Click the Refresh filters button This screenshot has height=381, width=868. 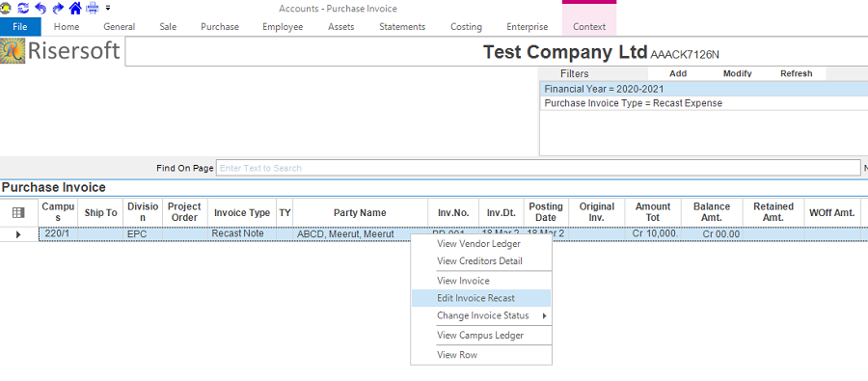[x=797, y=73]
